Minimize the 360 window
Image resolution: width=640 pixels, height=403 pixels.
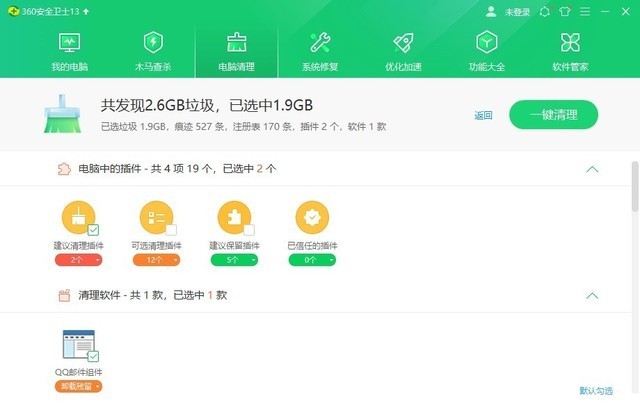(x=605, y=11)
